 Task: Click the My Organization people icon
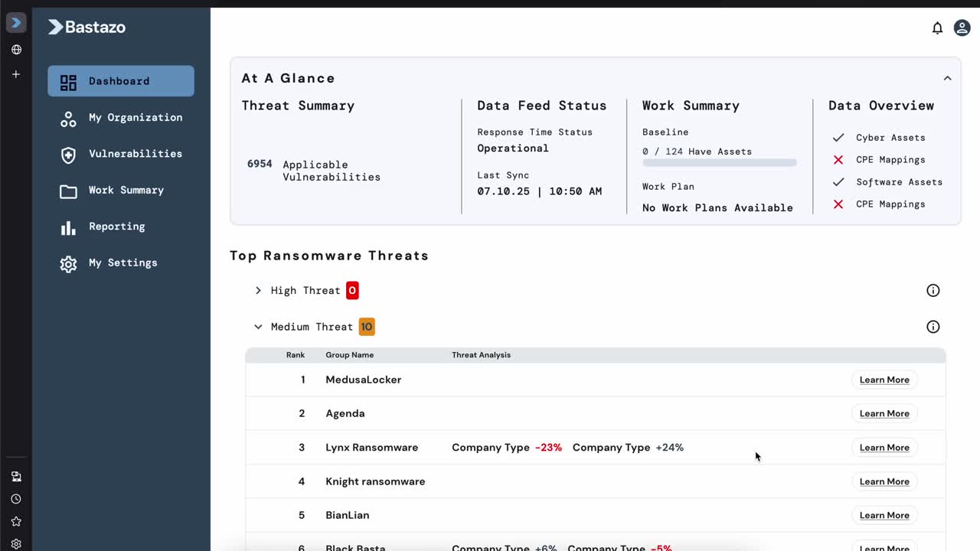coord(68,118)
